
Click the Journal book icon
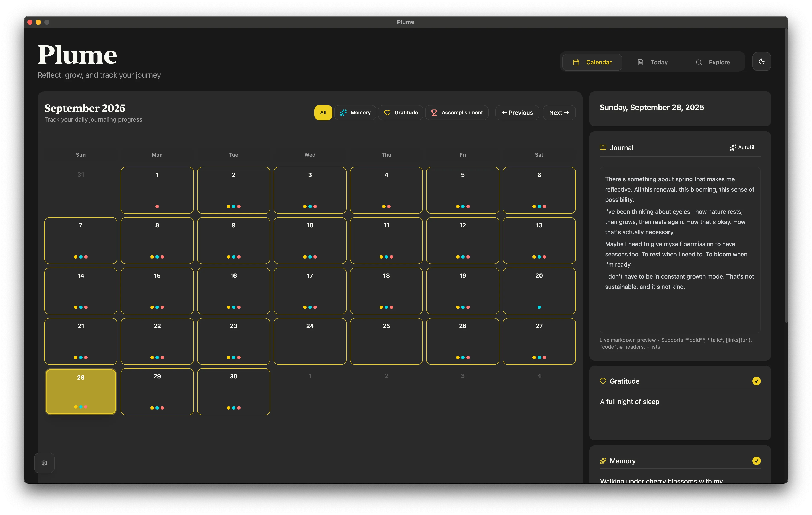(x=603, y=147)
